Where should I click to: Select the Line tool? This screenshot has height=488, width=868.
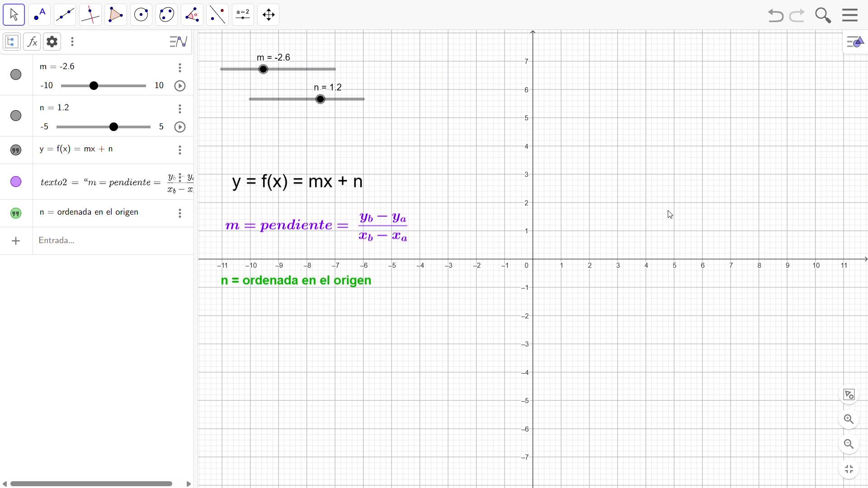(x=65, y=15)
